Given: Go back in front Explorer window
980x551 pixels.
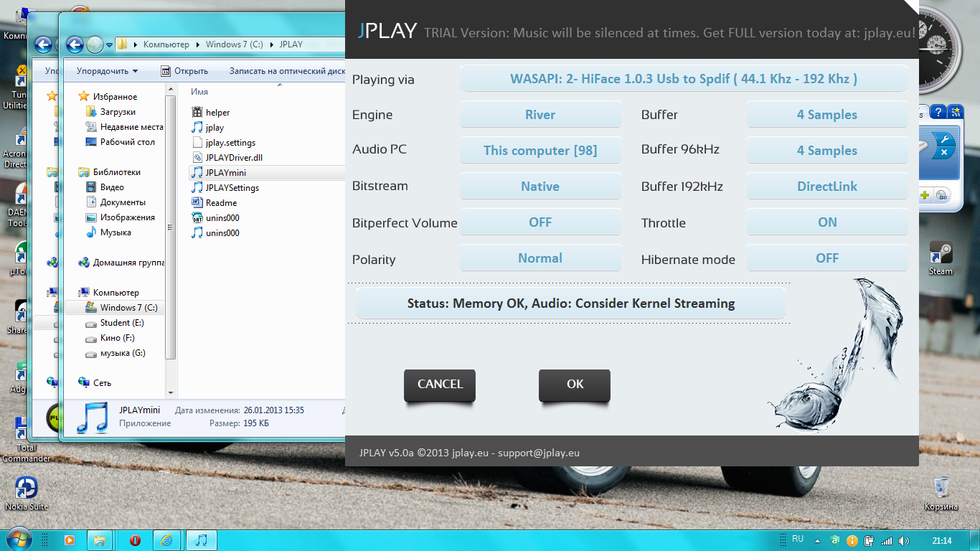Looking at the screenshot, I should coord(75,44).
